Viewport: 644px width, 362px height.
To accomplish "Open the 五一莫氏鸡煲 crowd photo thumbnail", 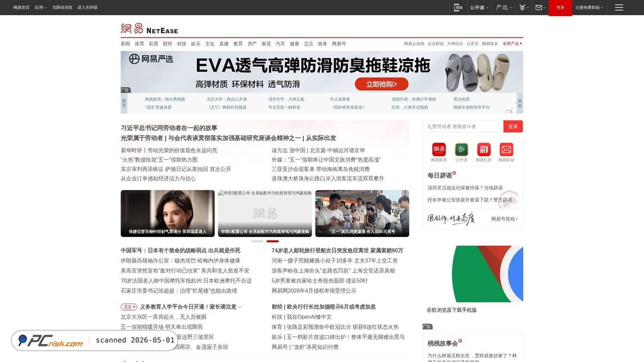I will (x=362, y=213).
